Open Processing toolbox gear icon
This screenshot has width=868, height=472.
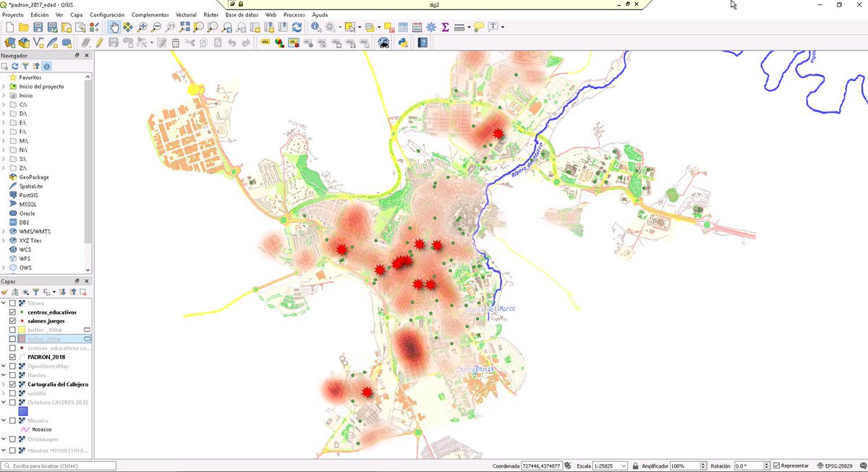point(430,27)
